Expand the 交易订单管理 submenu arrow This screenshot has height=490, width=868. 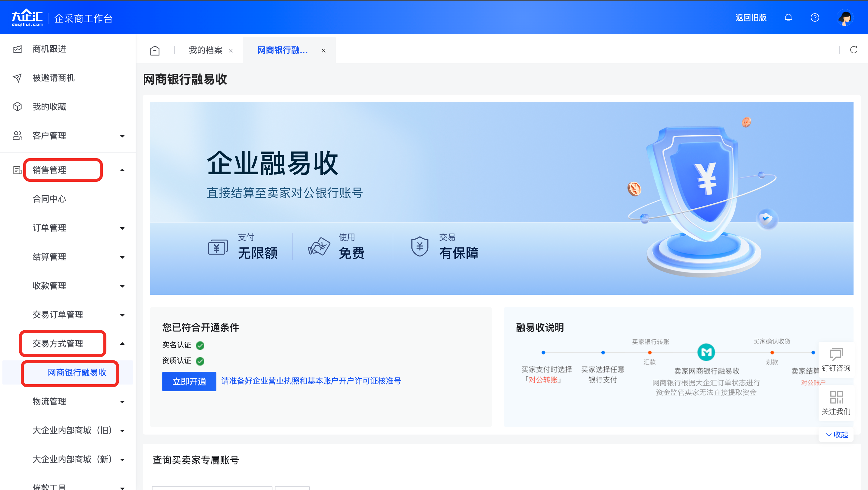(122, 316)
